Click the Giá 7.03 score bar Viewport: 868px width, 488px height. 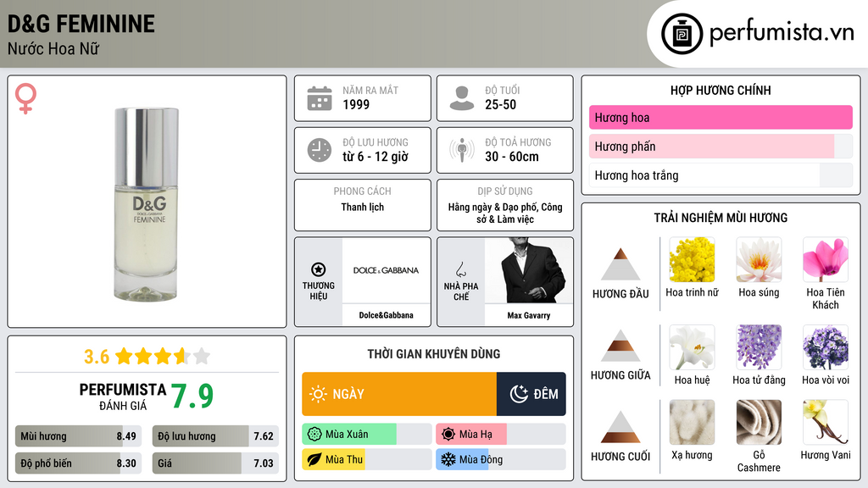click(215, 463)
